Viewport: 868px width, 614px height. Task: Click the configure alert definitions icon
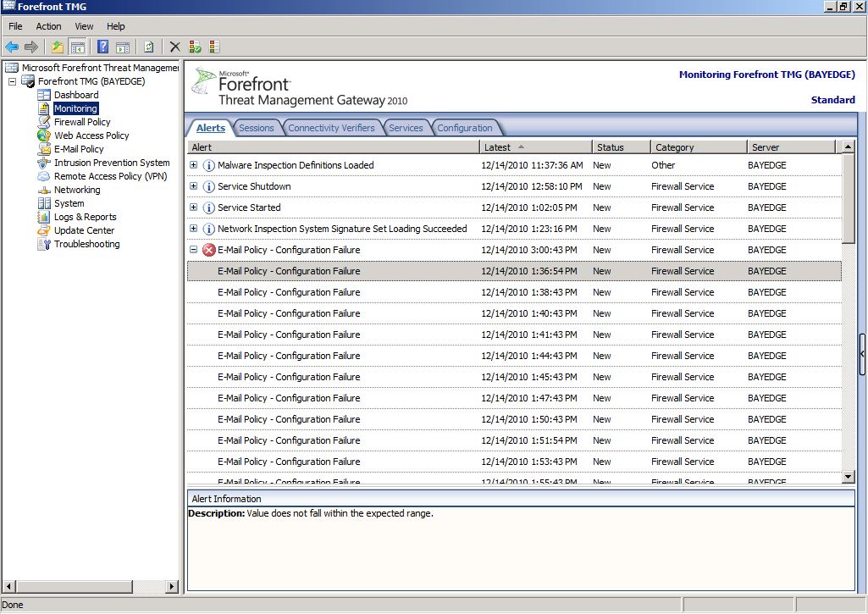(x=215, y=47)
